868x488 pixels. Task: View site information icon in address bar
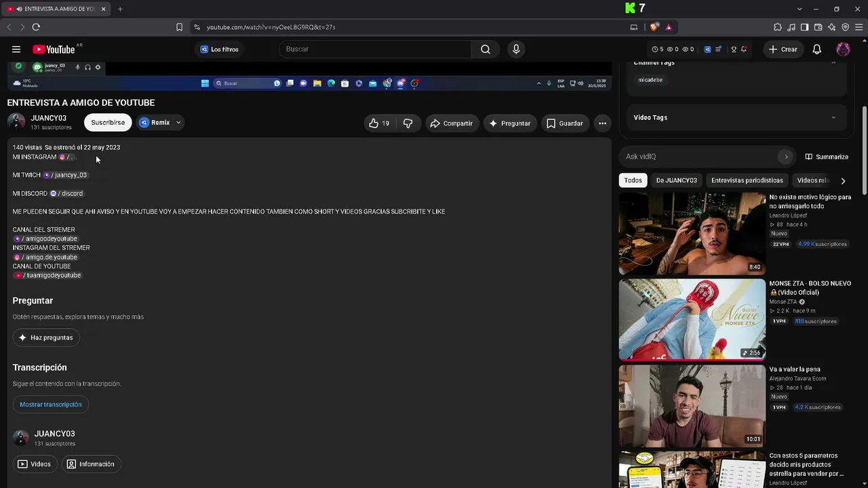coord(197,27)
